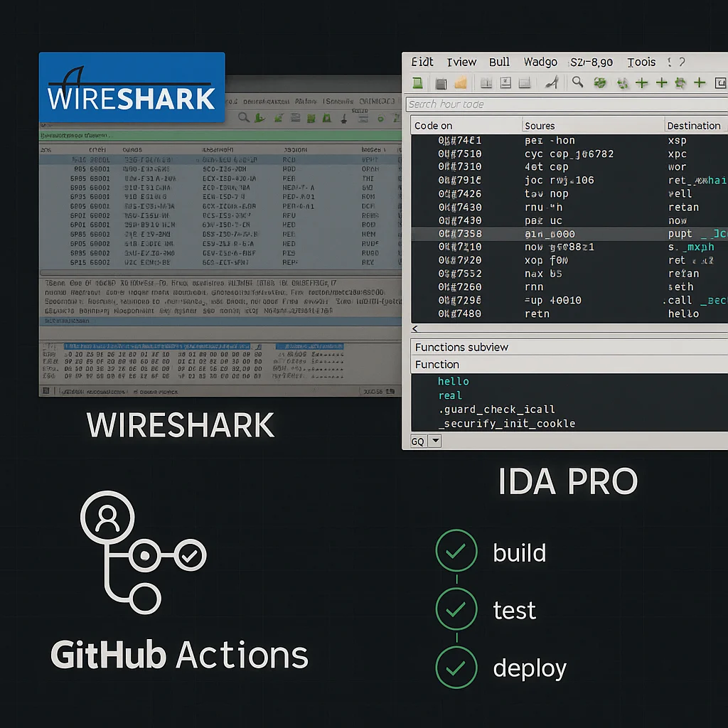Click the WIRESHARK caption below the window

point(181,425)
